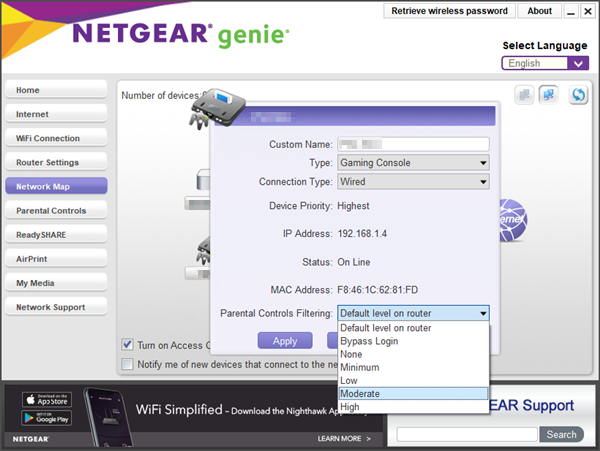
Task: Click the Apply button
Action: point(285,340)
